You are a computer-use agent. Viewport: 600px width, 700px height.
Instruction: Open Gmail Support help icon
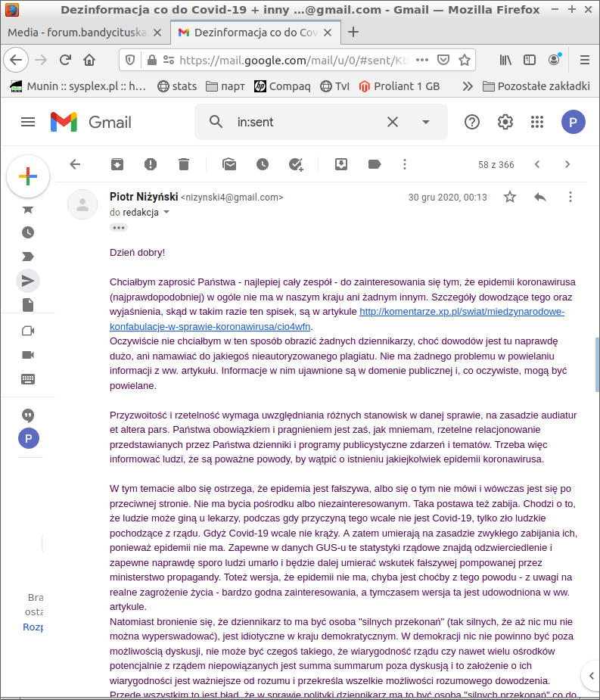click(x=472, y=122)
